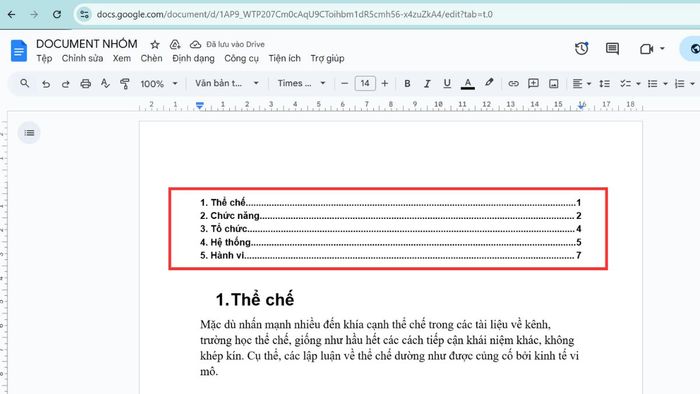Insert a bulleted list

point(652,84)
